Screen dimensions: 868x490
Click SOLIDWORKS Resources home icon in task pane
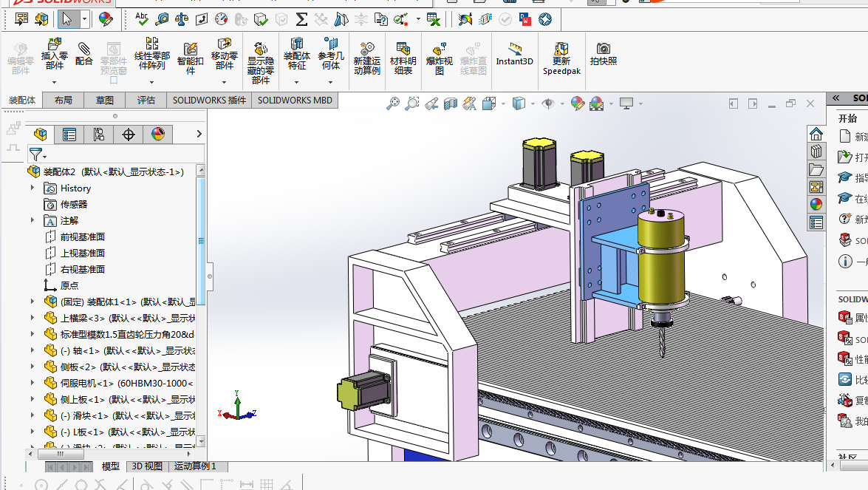[816, 134]
